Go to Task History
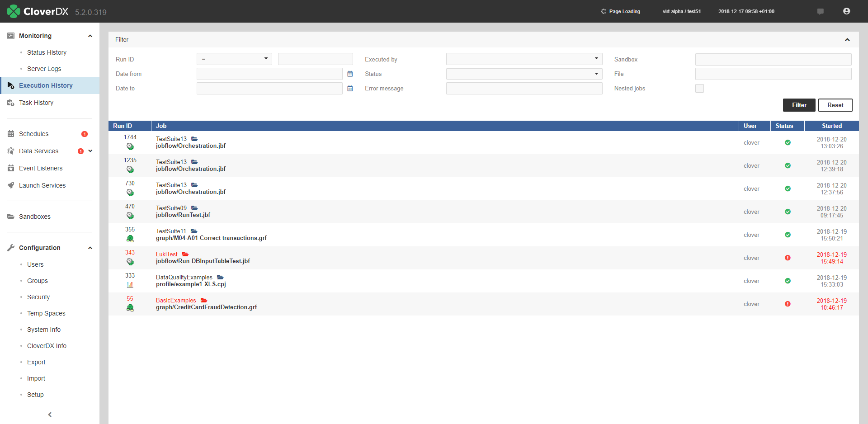868x424 pixels. [x=36, y=103]
